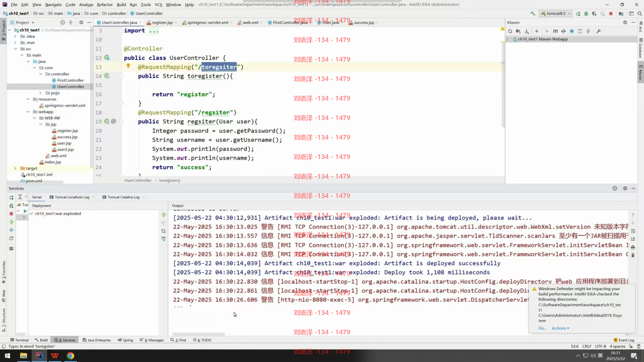Open the Analyze menu
Screen dimensions: 644x362
(86, 4)
